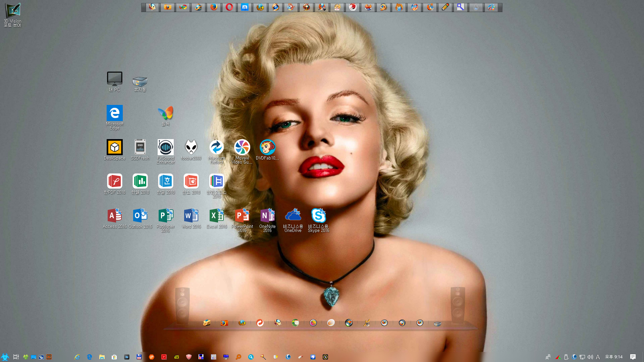Launch 한글 2018 shortcut
Image resolution: width=644 pixels, height=362 pixels.
166,184
